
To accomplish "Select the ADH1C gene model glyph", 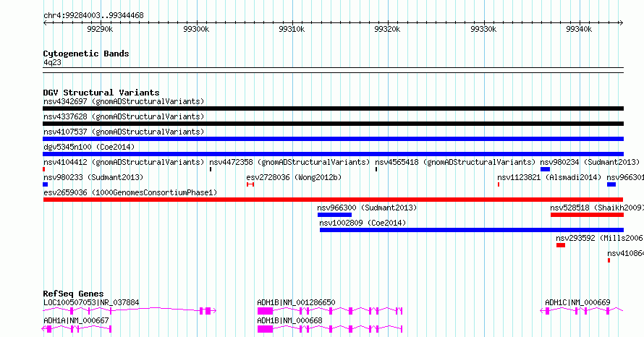I will (582, 311).
